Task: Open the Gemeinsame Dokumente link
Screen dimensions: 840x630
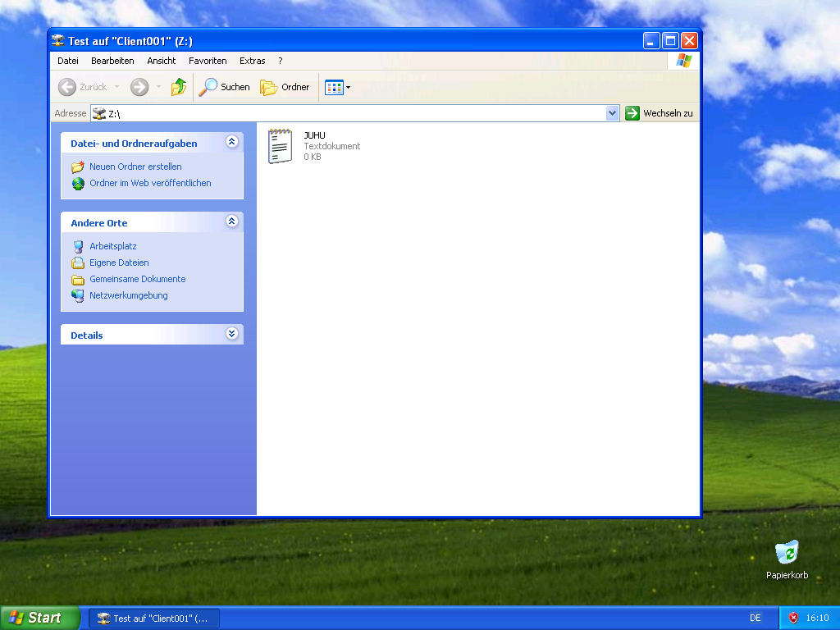Action: pyautogui.click(x=138, y=279)
